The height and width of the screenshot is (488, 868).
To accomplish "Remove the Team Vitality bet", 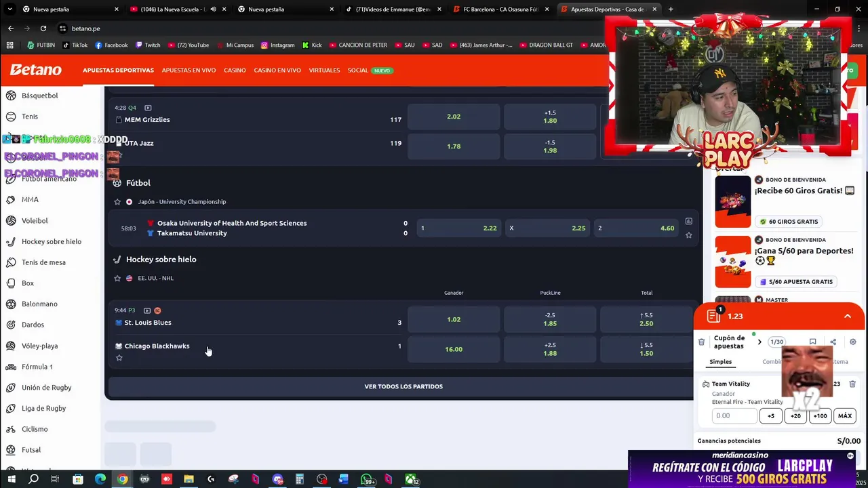I will pos(852,384).
